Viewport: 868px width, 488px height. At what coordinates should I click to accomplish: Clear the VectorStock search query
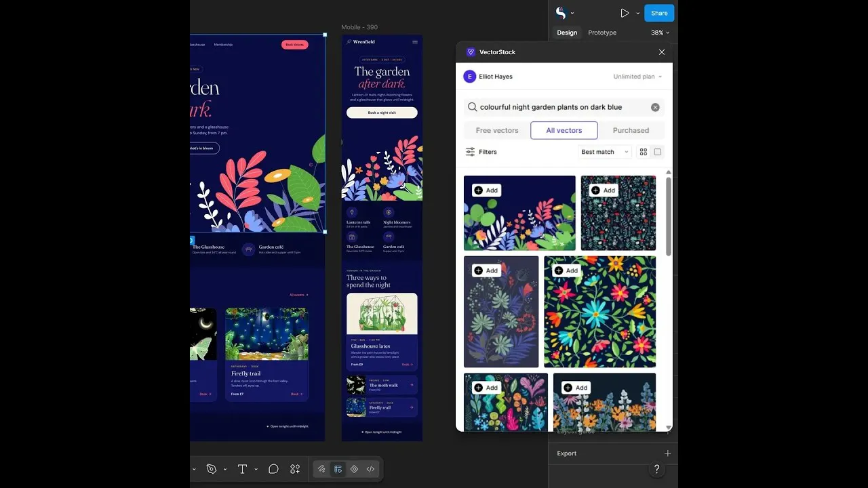click(x=655, y=107)
